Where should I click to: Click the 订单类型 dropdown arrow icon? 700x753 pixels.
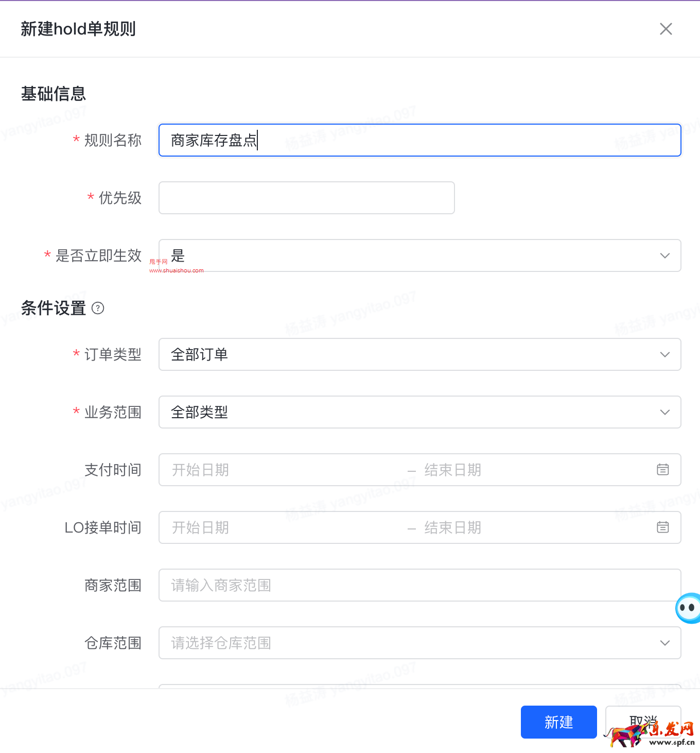click(x=664, y=354)
